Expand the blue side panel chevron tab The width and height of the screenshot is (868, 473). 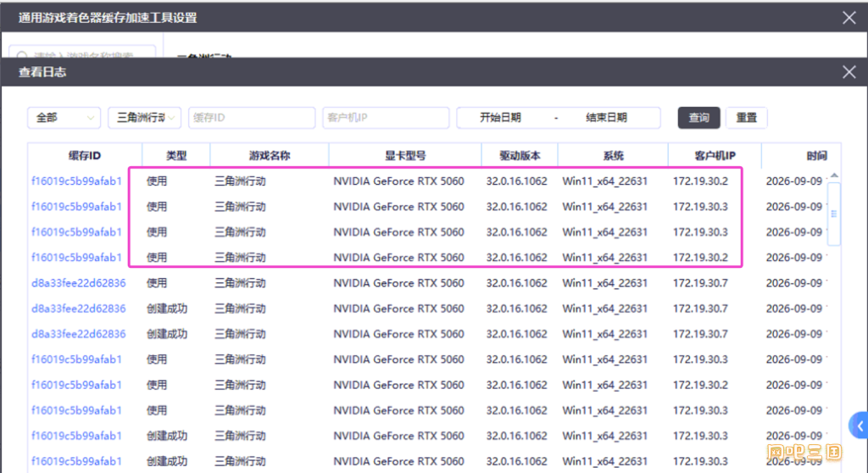pyautogui.click(x=859, y=426)
